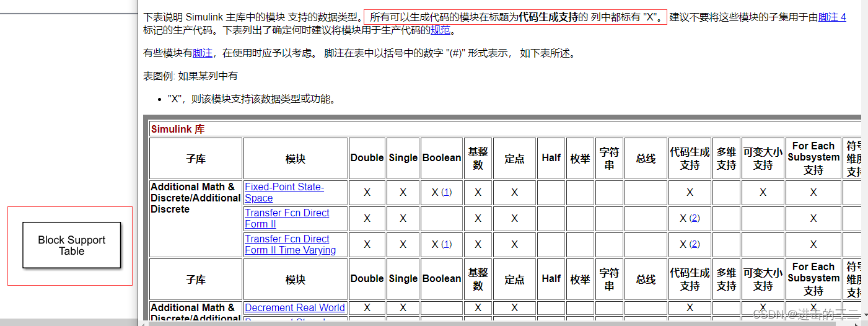
Task: Follow footnote (1) in Fixed-Point State-Space Boolean cell
Action: 447,192
